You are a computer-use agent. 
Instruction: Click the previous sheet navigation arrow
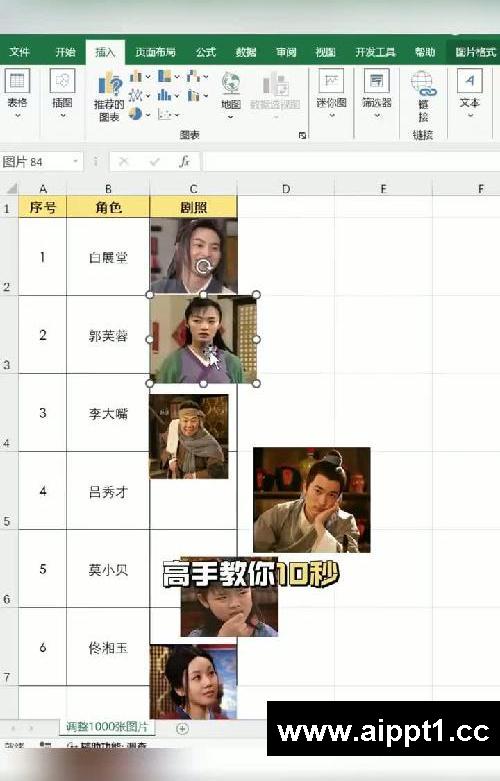pyautogui.click(x=13, y=728)
